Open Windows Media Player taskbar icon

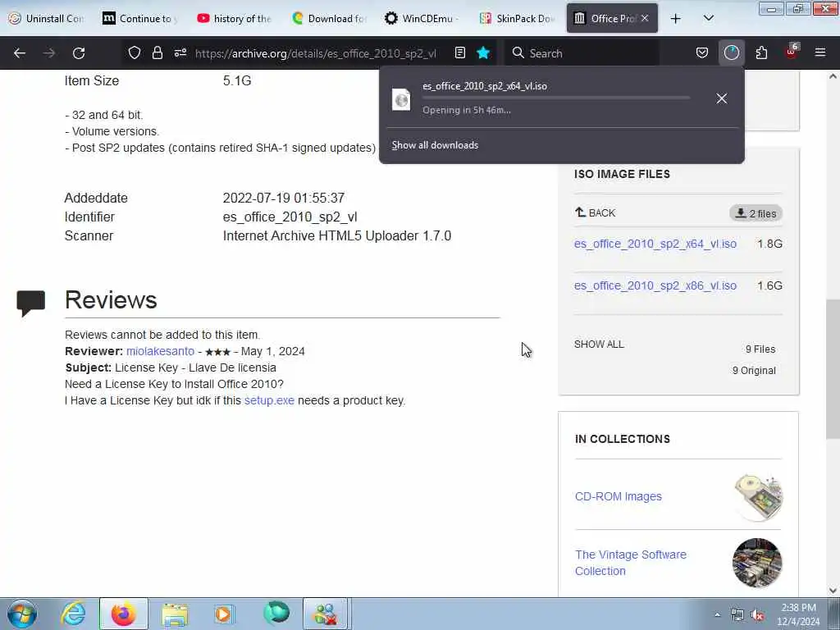click(x=224, y=614)
